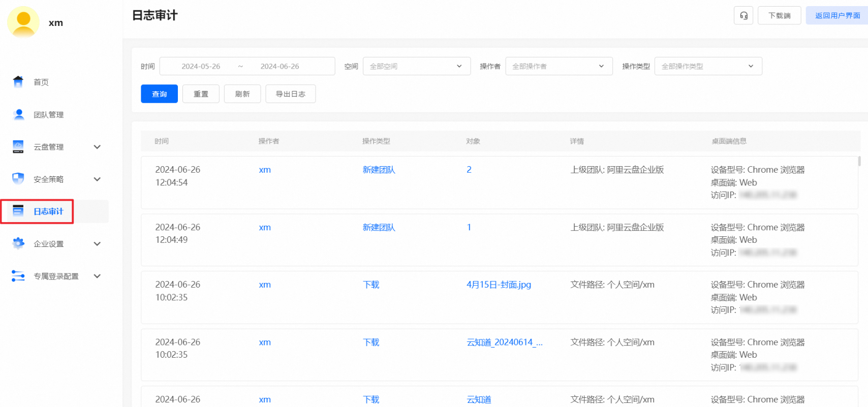Click the 操作类型 column header
The width and height of the screenshot is (868, 407).
tap(376, 141)
